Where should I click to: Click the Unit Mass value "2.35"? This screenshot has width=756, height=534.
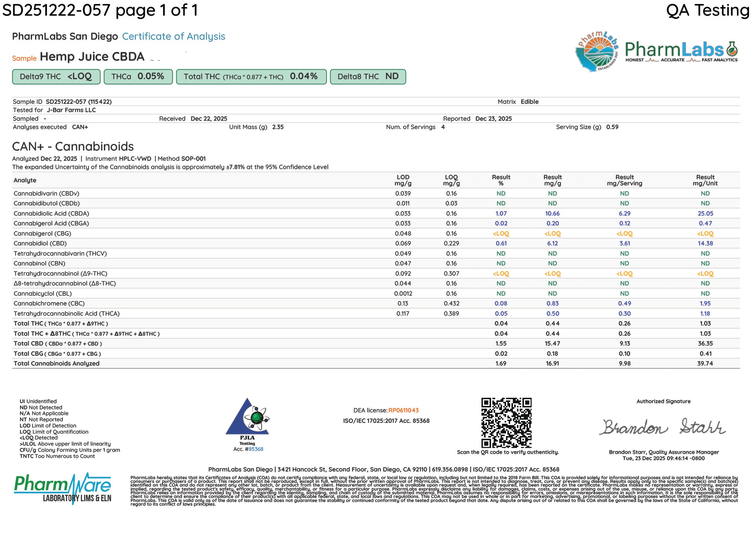tap(278, 127)
